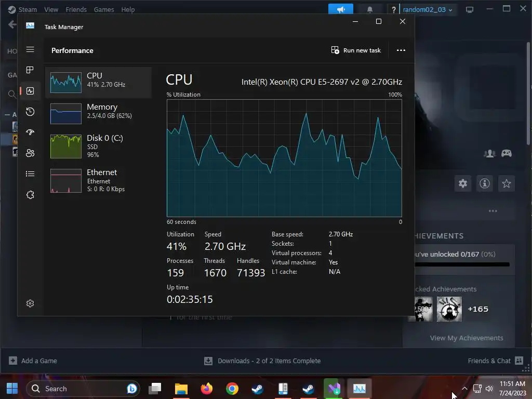Switch Steam to Big Picture mode icon
532x399 pixels.
pos(470,10)
